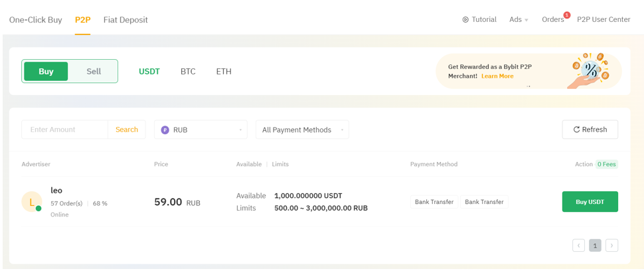Click leo's yellow avatar icon
644x275 pixels.
click(32, 202)
